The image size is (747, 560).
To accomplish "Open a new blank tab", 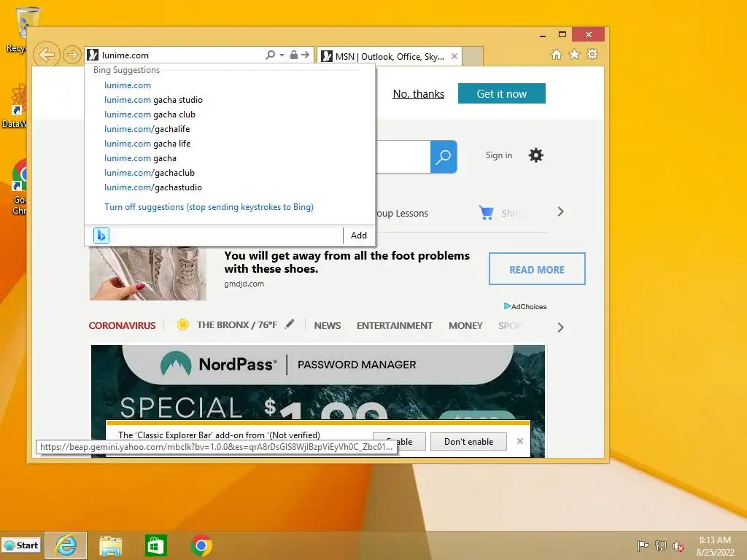I will tap(473, 56).
